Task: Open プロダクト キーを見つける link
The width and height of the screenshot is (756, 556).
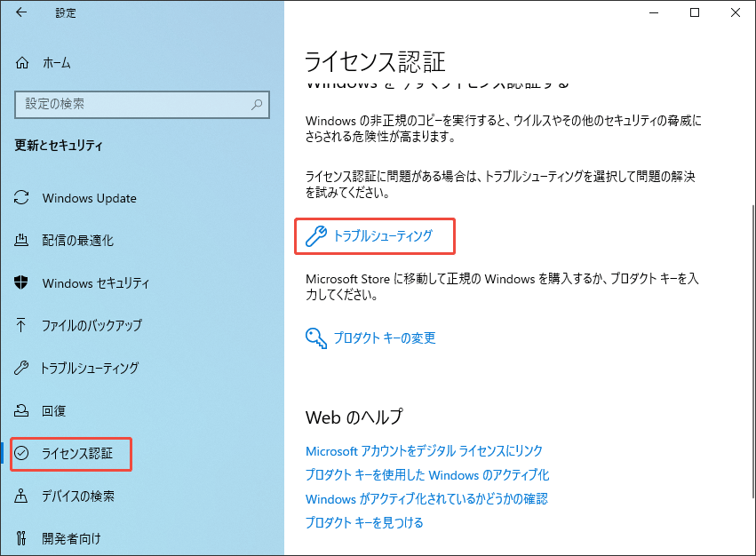Action: coord(364,522)
